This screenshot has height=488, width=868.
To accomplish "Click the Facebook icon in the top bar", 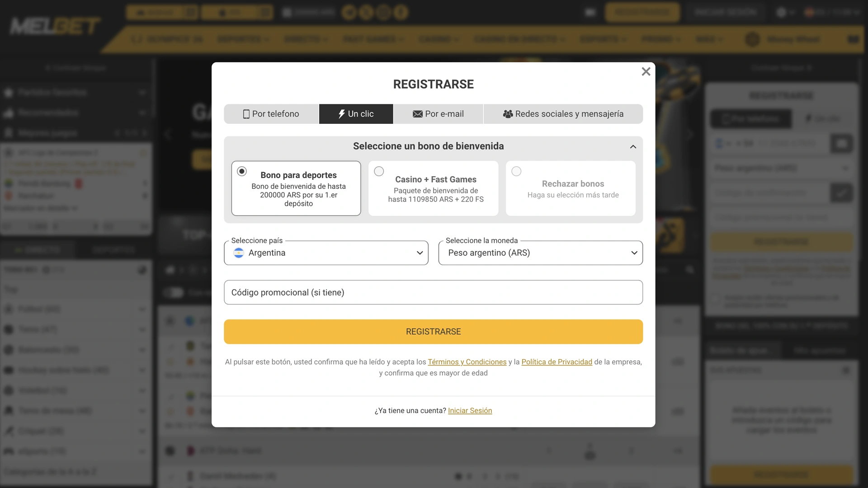I will point(401,12).
